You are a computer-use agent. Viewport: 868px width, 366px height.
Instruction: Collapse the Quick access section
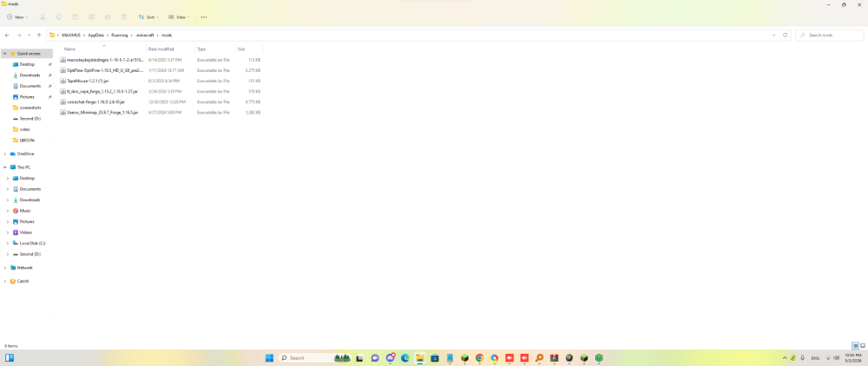pos(5,54)
